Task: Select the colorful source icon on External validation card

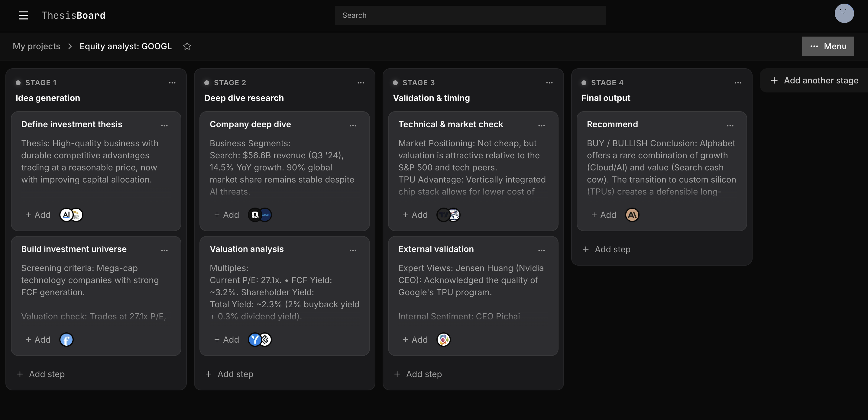Action: [444, 340]
